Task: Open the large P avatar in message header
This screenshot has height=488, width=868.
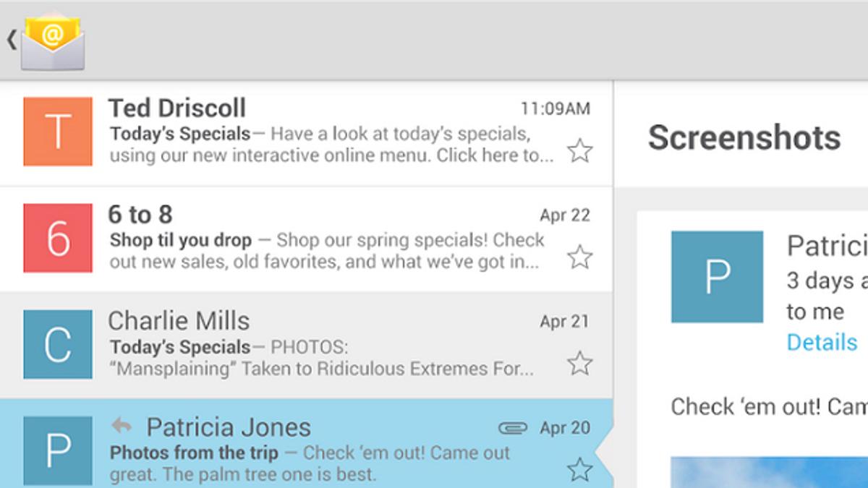Action: point(717,277)
